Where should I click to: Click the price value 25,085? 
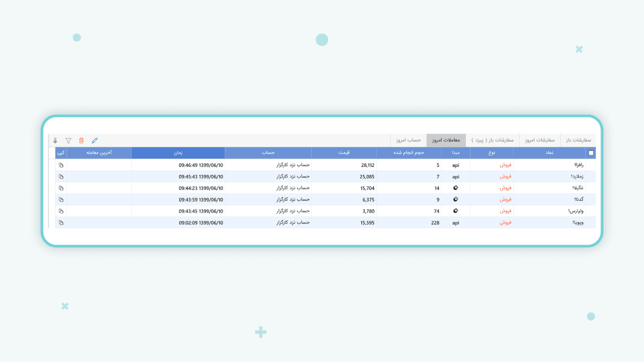[x=367, y=177]
